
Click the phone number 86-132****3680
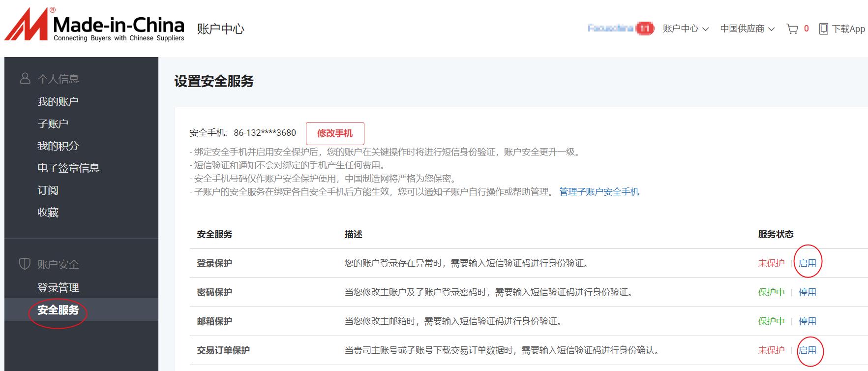(265, 133)
